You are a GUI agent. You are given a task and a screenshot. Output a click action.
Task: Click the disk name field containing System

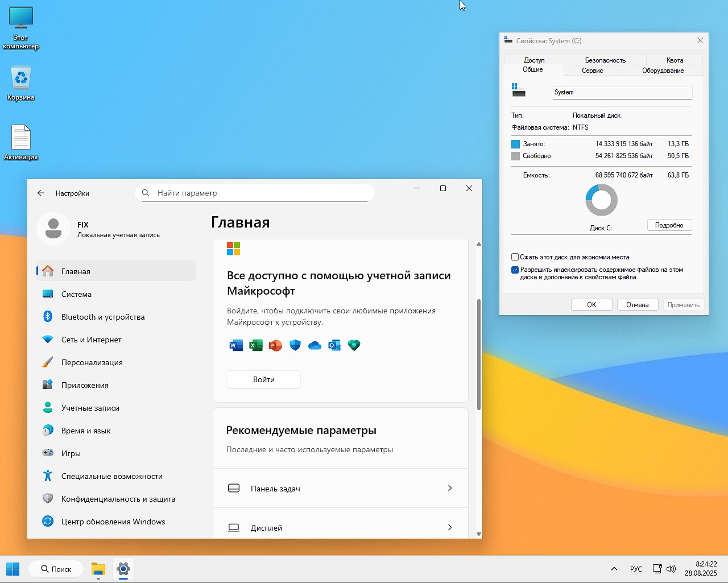[623, 93]
